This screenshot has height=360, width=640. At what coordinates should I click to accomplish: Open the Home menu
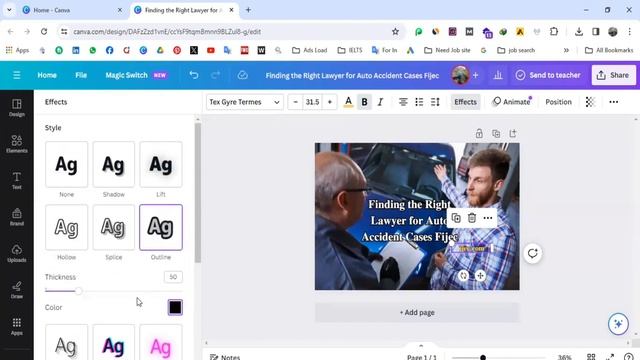click(x=47, y=75)
